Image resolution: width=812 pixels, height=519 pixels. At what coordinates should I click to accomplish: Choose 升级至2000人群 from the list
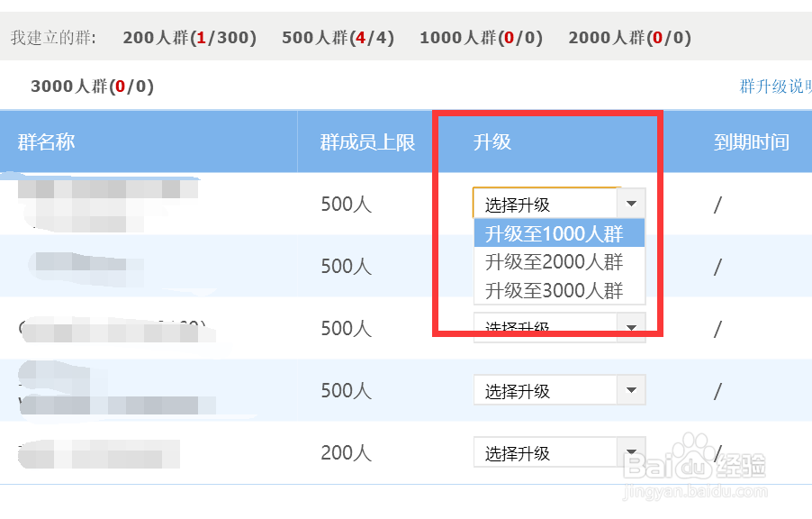point(554,262)
